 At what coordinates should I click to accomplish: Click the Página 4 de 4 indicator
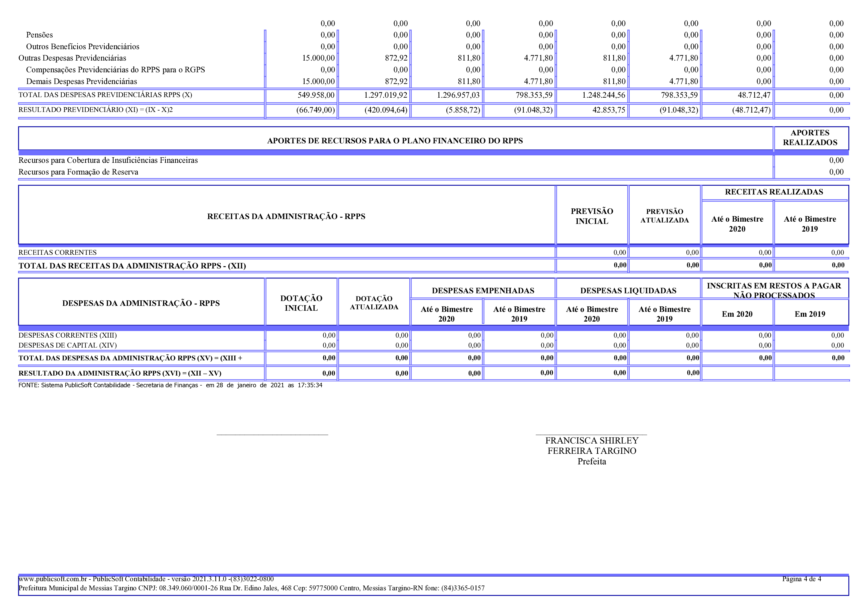pos(801,579)
